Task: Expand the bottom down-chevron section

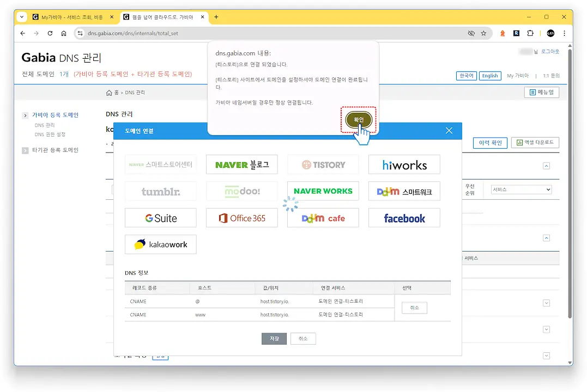Action: (546, 356)
